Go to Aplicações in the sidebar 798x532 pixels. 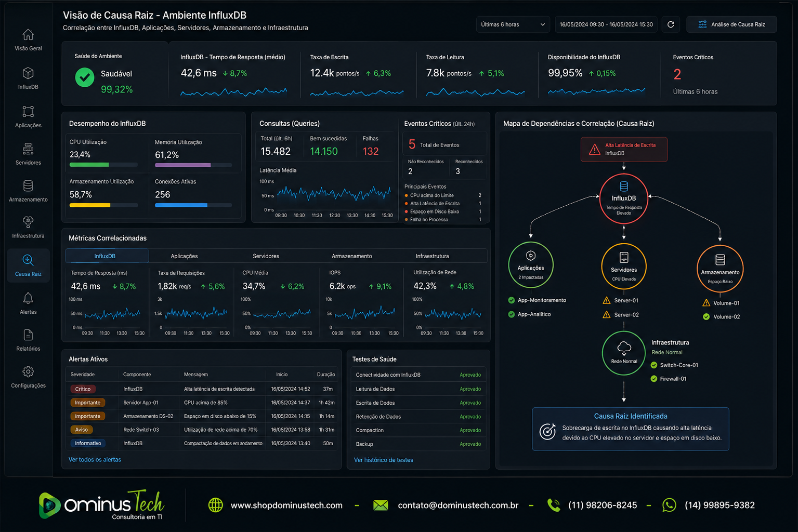(28, 117)
